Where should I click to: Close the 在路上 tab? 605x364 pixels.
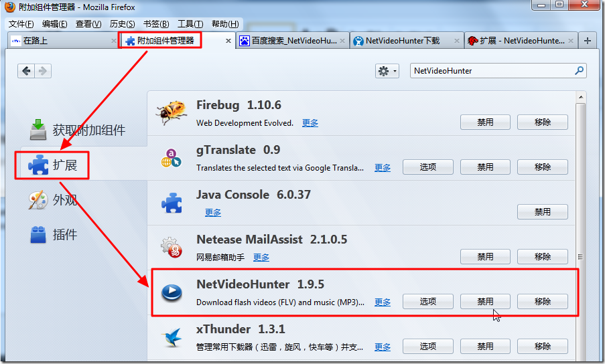point(113,41)
